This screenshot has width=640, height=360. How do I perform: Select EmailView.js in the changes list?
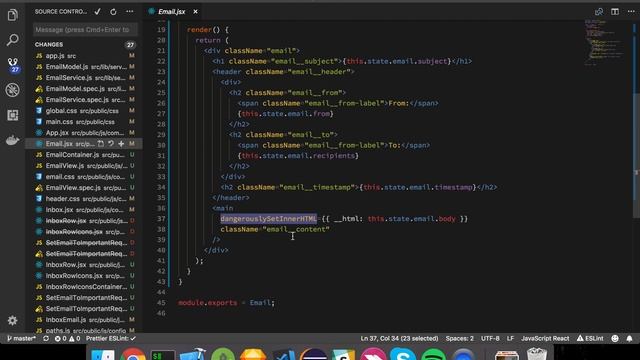tap(84, 166)
